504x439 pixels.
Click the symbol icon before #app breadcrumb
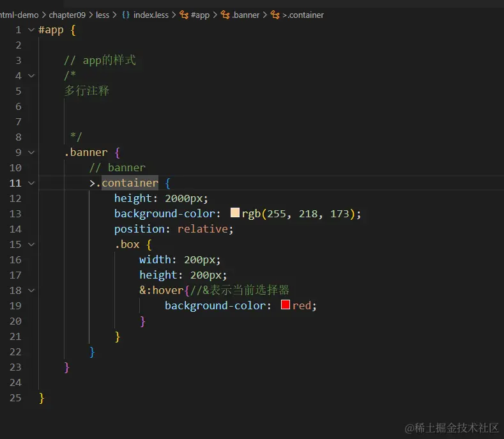pyautogui.click(x=184, y=15)
